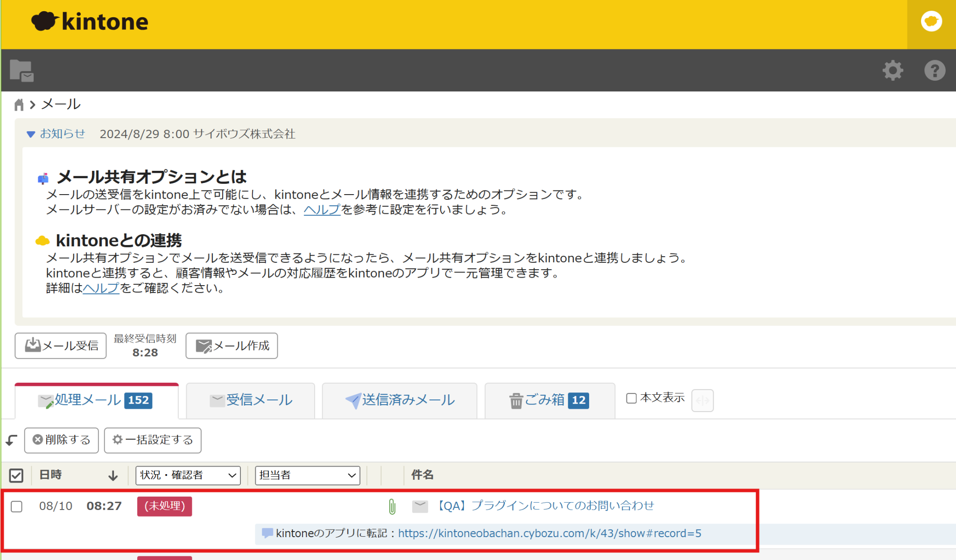Open the attachment paperclip icon on the mail row
The width and height of the screenshot is (956, 560).
(391, 506)
